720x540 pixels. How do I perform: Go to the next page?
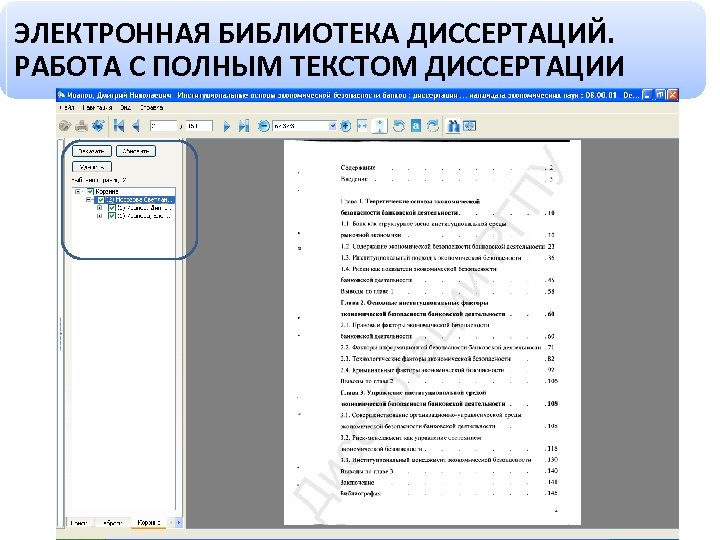226,126
